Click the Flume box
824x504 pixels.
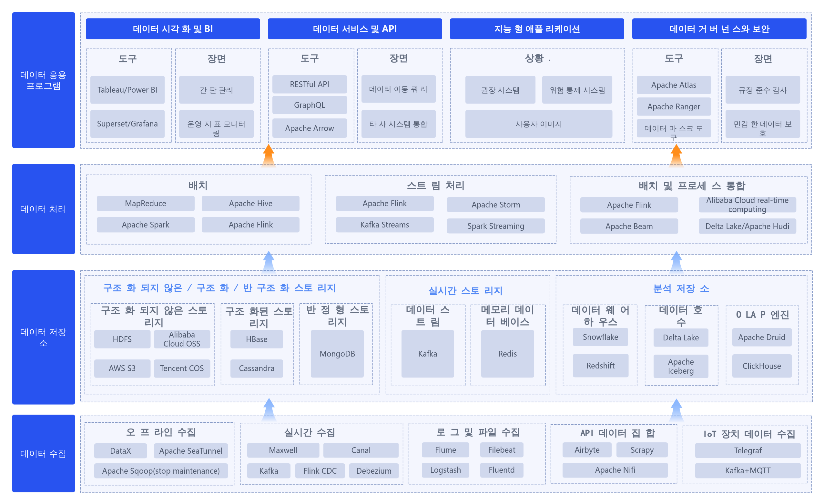[x=445, y=450]
